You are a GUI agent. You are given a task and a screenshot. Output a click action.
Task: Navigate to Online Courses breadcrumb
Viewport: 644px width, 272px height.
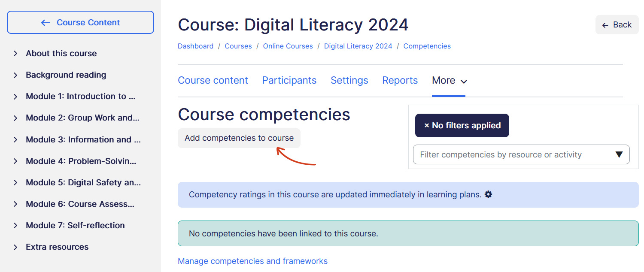pos(288,46)
